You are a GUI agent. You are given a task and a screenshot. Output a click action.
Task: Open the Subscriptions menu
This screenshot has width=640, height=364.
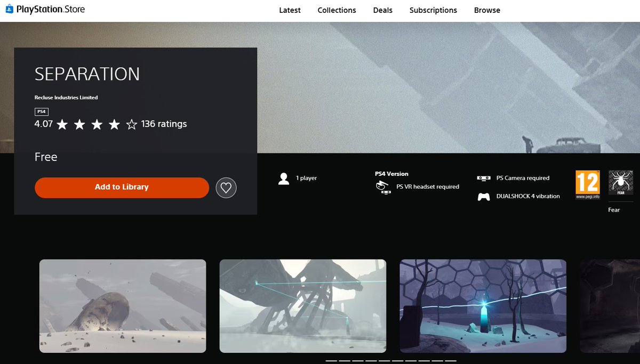tap(433, 10)
